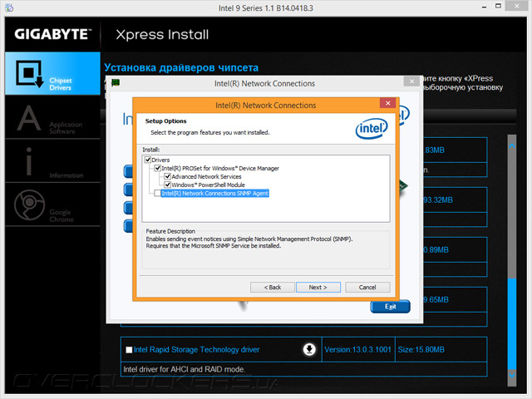Close the orange Setup Options dialog
This screenshot has width=532, height=399.
tap(388, 103)
